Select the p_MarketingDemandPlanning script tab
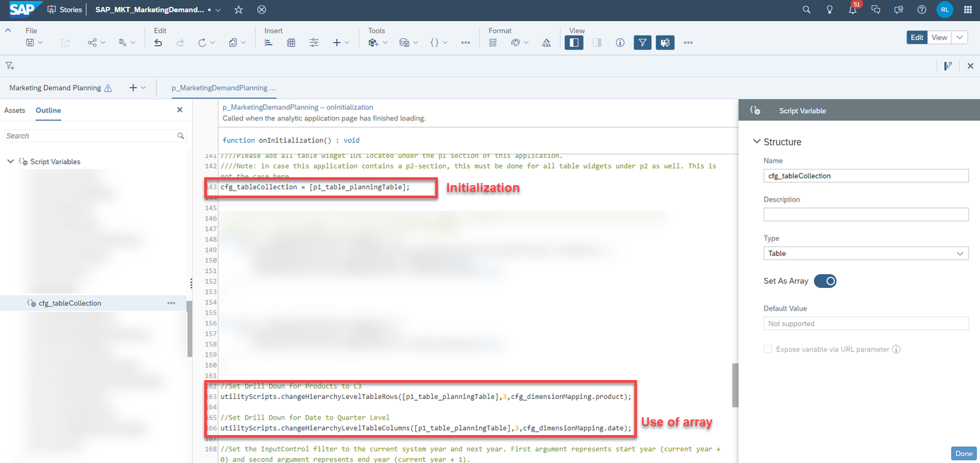The width and height of the screenshot is (980, 463). [224, 88]
